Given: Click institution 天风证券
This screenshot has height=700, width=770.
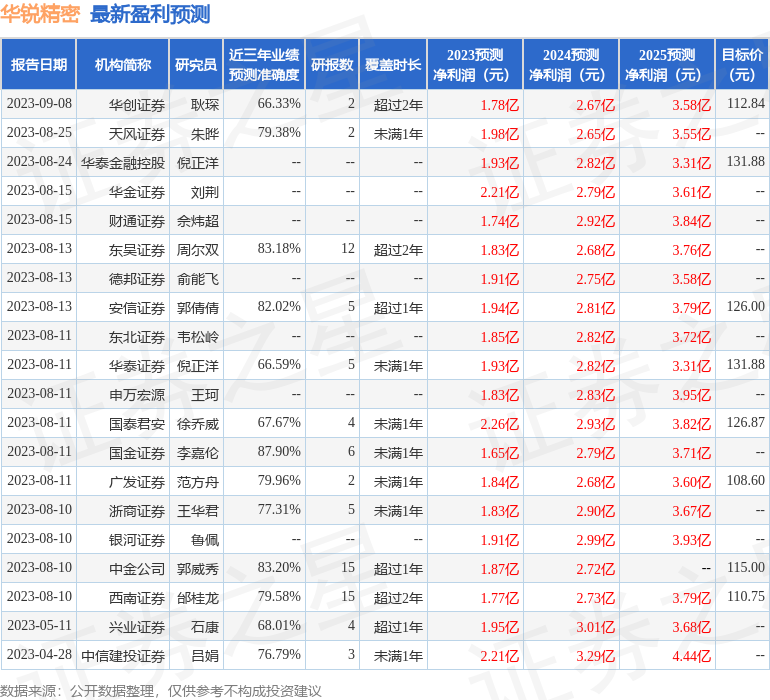Looking at the screenshot, I should click(137, 134).
